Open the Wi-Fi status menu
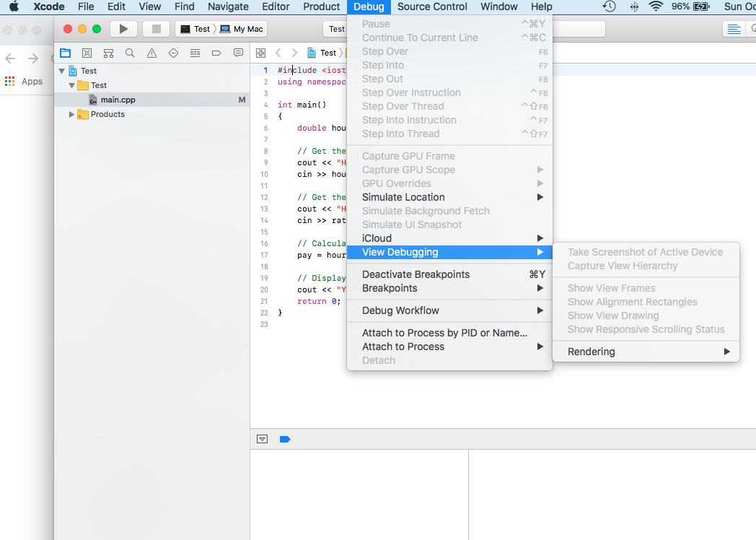Viewport: 756px width, 540px height. pyautogui.click(x=656, y=6)
